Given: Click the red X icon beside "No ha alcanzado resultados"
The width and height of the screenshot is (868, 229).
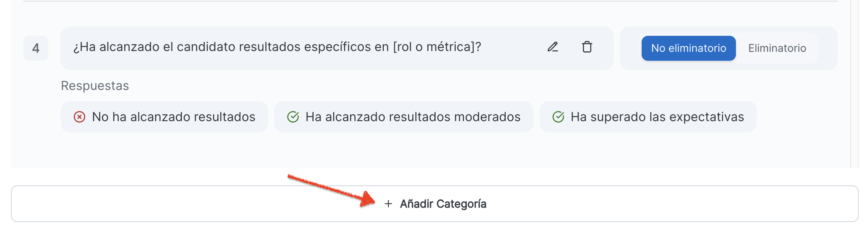Looking at the screenshot, I should [x=79, y=117].
